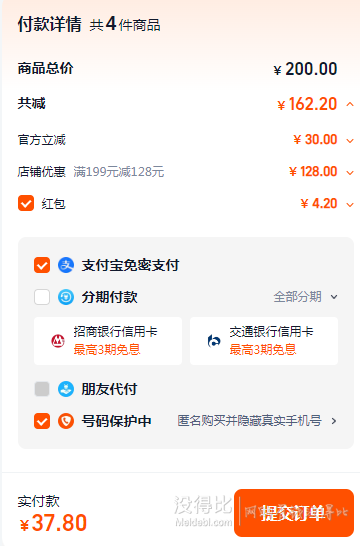360x546 pixels.
Task: Click the installment payment icon
Action: (66, 297)
